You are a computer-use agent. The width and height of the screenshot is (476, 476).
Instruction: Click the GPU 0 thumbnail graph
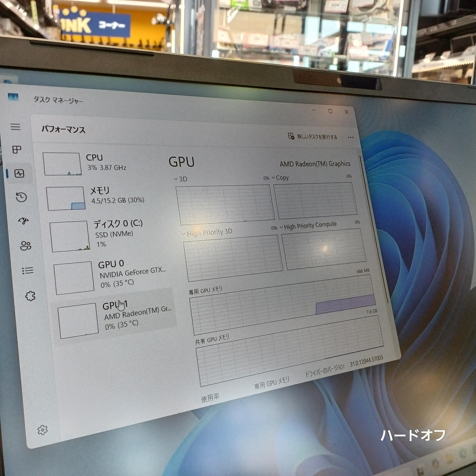(74, 278)
